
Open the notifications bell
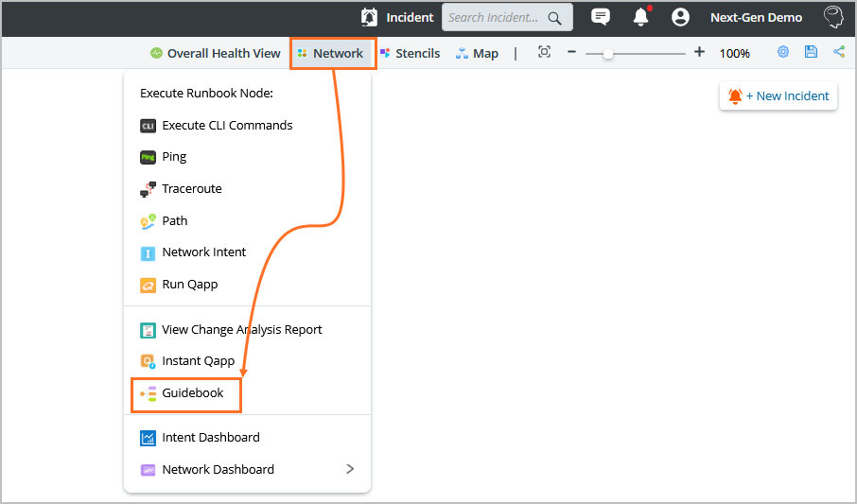641,17
